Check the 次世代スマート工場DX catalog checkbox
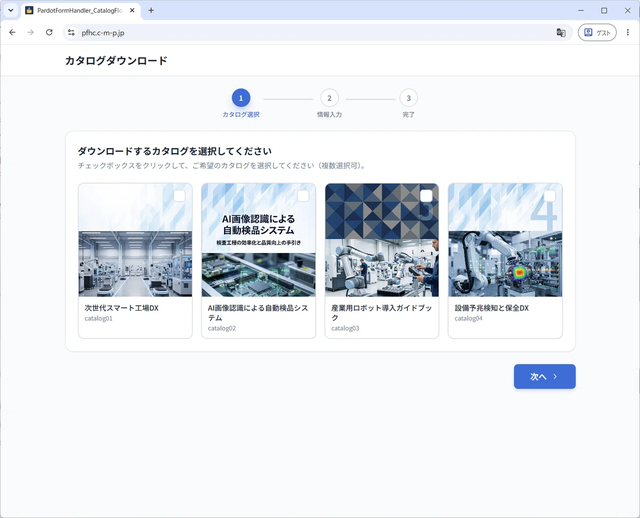The width and height of the screenshot is (640, 518). click(180, 196)
